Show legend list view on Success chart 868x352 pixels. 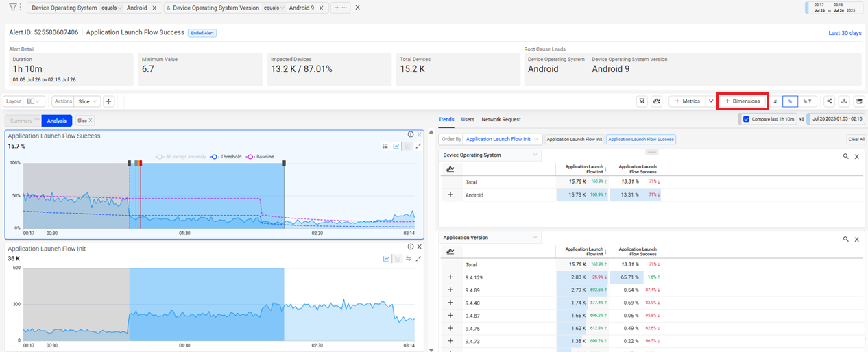385,146
